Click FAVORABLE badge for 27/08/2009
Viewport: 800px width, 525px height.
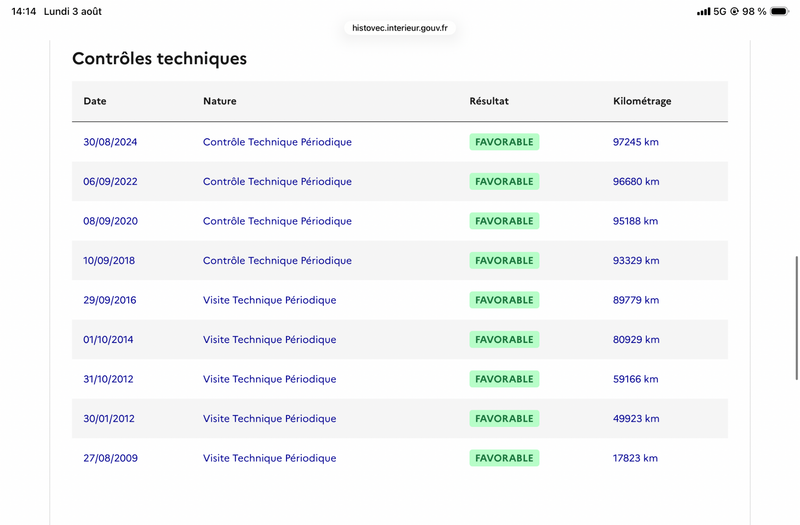(504, 458)
